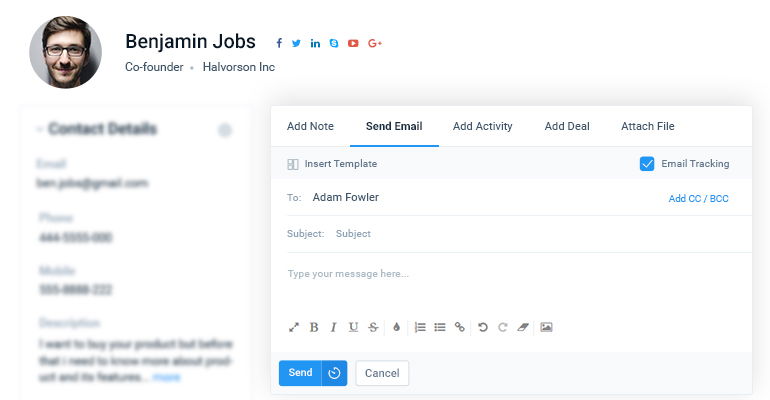770x400 pixels.
Task: Open the Add Deal tab
Action: click(567, 126)
